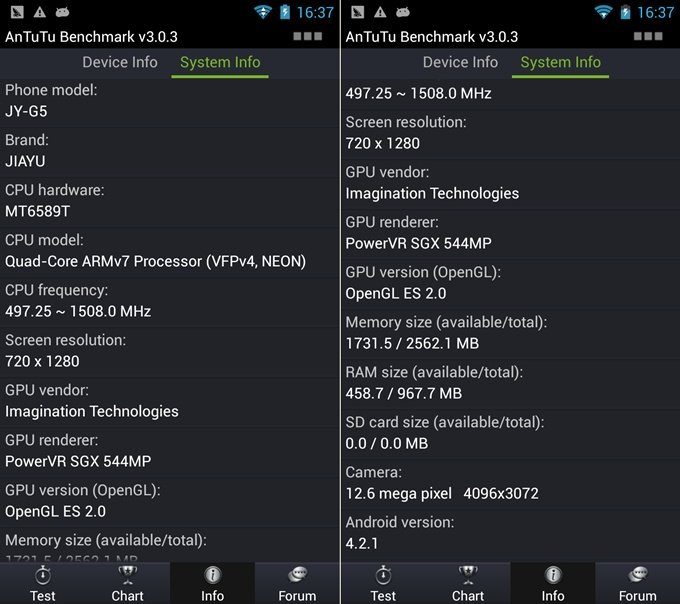Screen dimensions: 680x604
Task: Select brand value JIAYU
Action: click(x=25, y=161)
